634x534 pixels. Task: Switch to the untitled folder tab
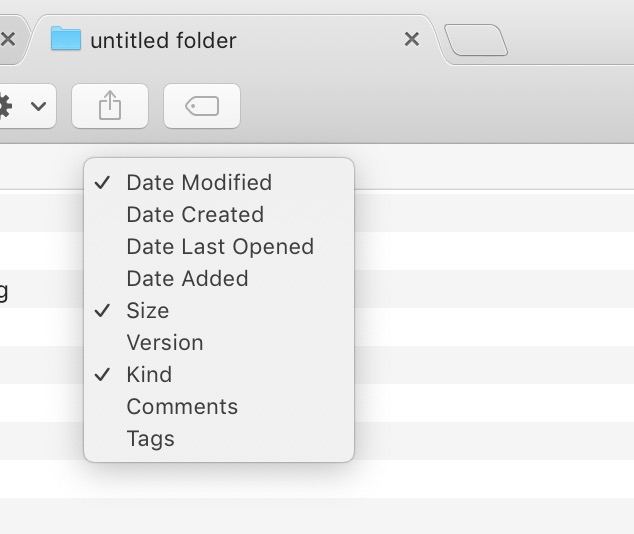235,40
